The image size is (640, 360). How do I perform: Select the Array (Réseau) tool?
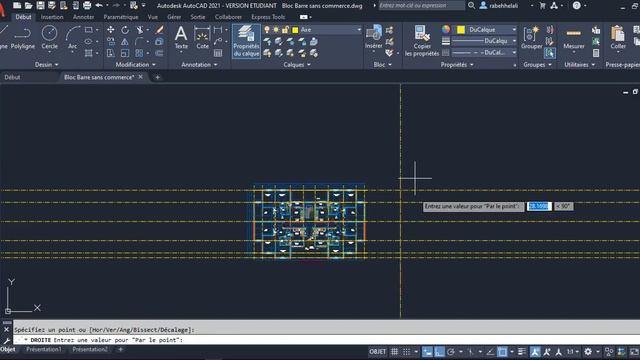140,53
